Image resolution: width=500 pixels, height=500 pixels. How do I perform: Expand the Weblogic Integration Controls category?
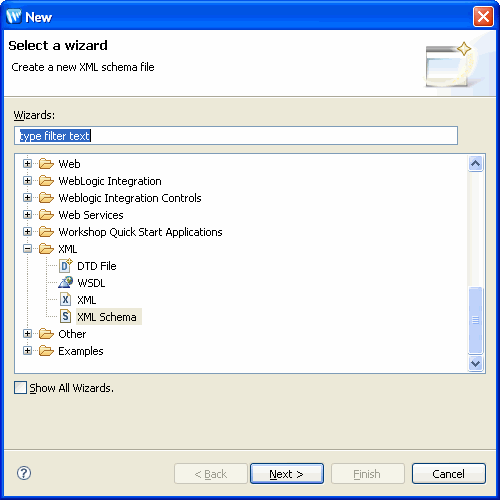(x=28, y=198)
